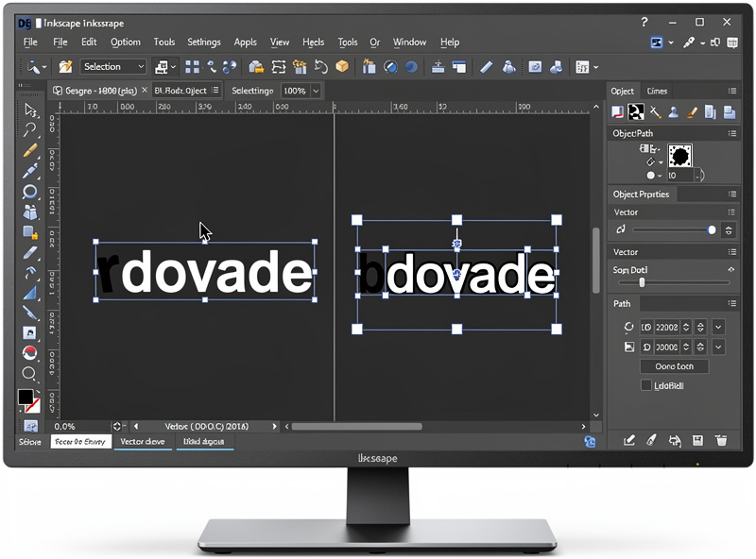This screenshot has height=559, width=756.
Task: Click the grid icon in the toolbar
Action: pos(193,66)
